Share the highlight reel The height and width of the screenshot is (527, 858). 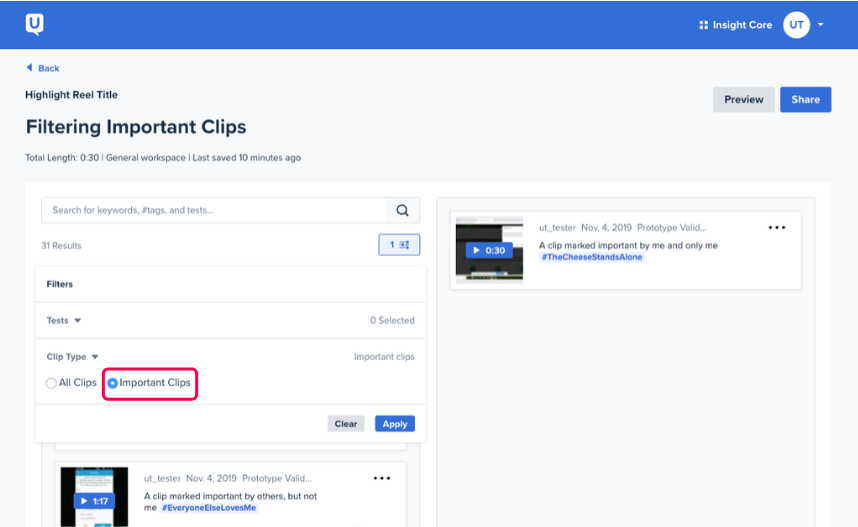[805, 100]
